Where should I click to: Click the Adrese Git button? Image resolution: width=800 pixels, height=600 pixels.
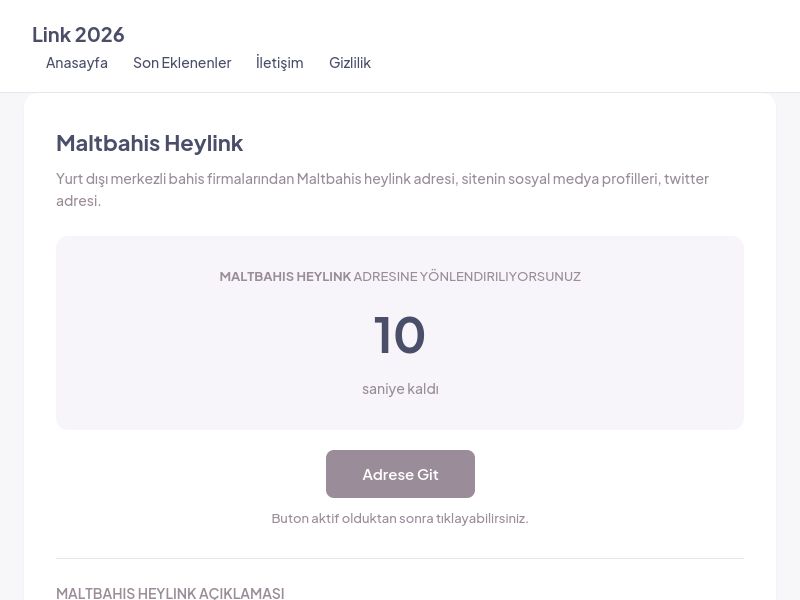[401, 474]
